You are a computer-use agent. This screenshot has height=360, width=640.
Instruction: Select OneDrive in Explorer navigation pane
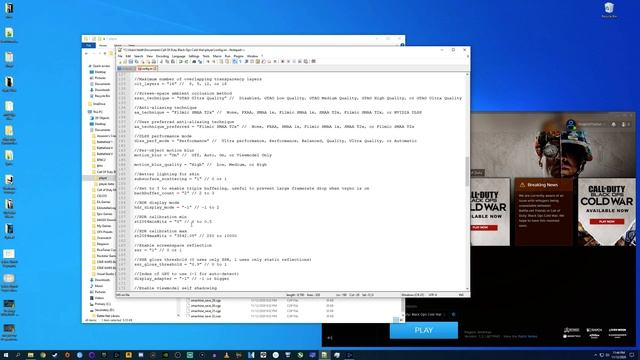point(99,104)
